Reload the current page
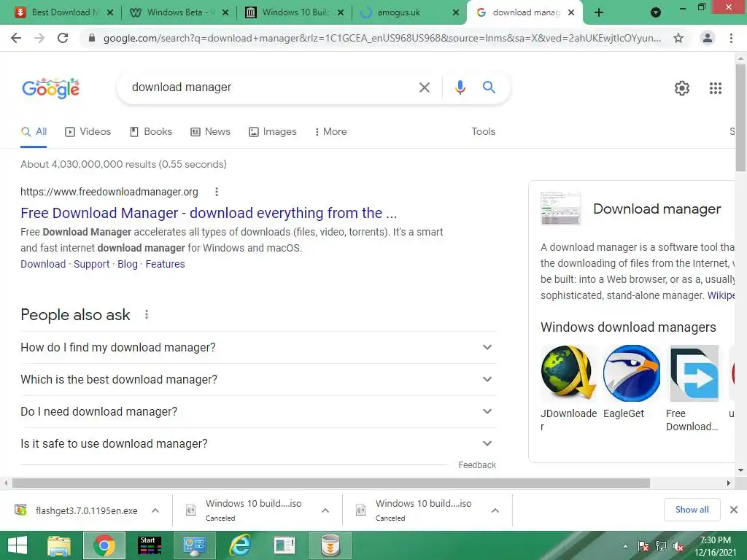Image resolution: width=747 pixels, height=560 pixels. tap(63, 38)
